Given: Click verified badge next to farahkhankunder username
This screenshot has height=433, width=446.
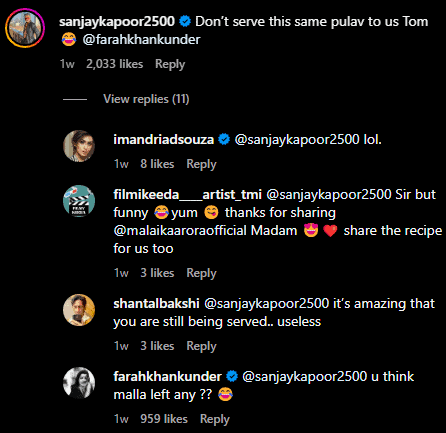Looking at the screenshot, I should (232, 377).
